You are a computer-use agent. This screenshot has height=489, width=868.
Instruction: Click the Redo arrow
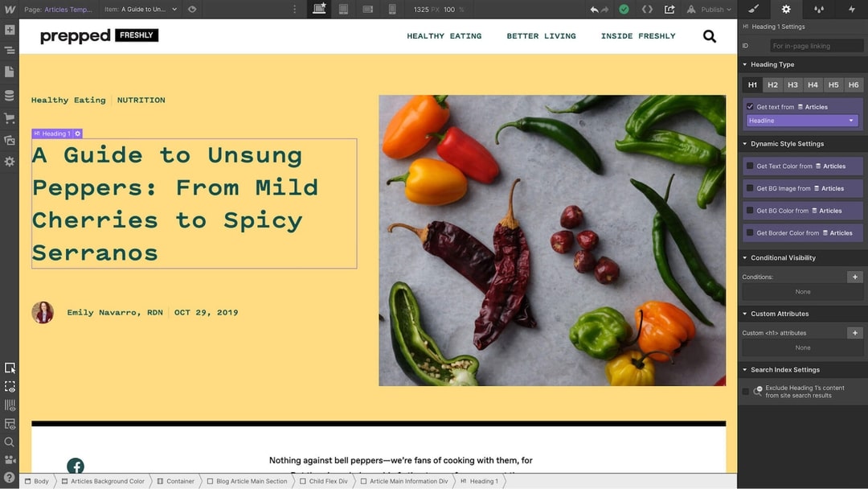tap(604, 10)
